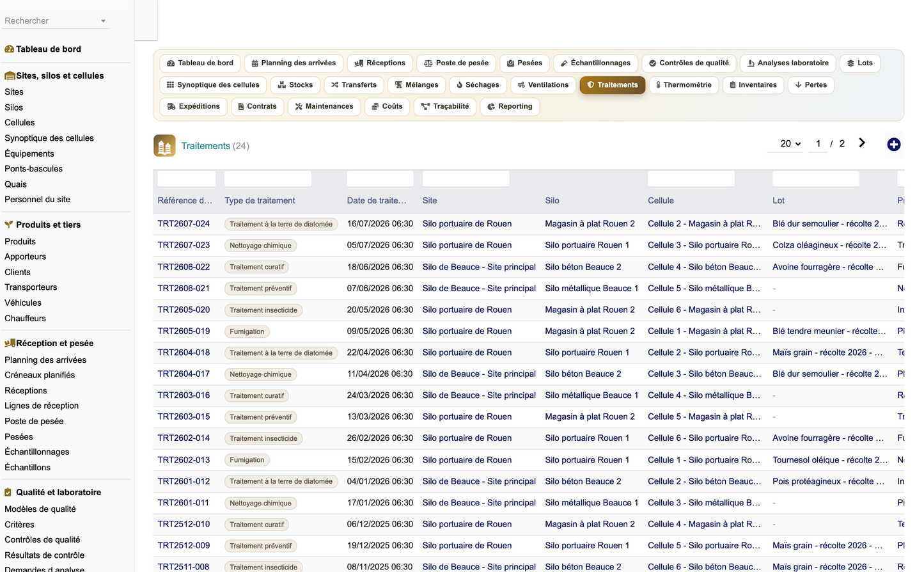Open Lignes de réception in sidebar

42,406
